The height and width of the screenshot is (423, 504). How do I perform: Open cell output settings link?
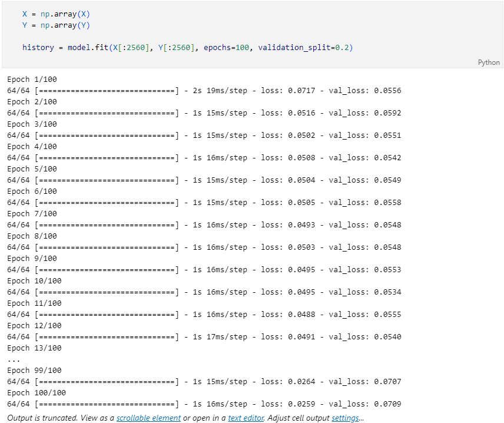point(345,418)
